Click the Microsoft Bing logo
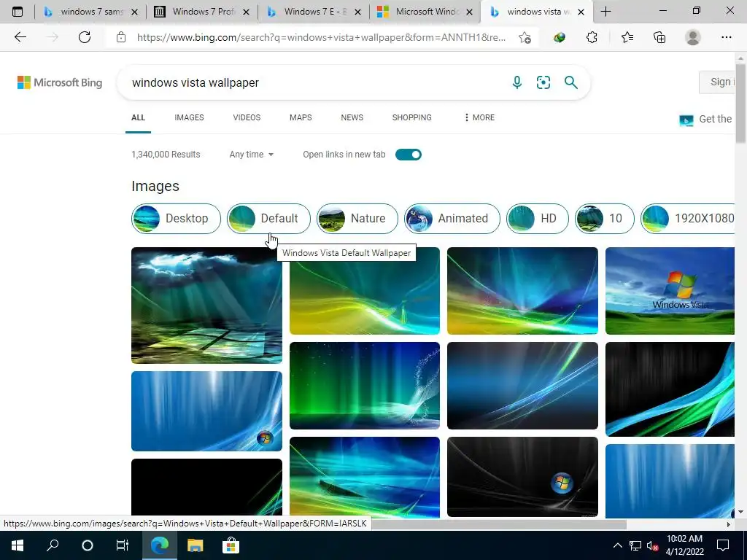The width and height of the screenshot is (747, 560). [x=60, y=82]
